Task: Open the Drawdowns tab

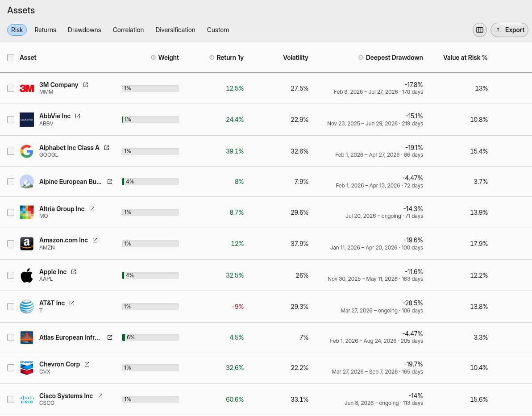Action: pyautogui.click(x=84, y=30)
